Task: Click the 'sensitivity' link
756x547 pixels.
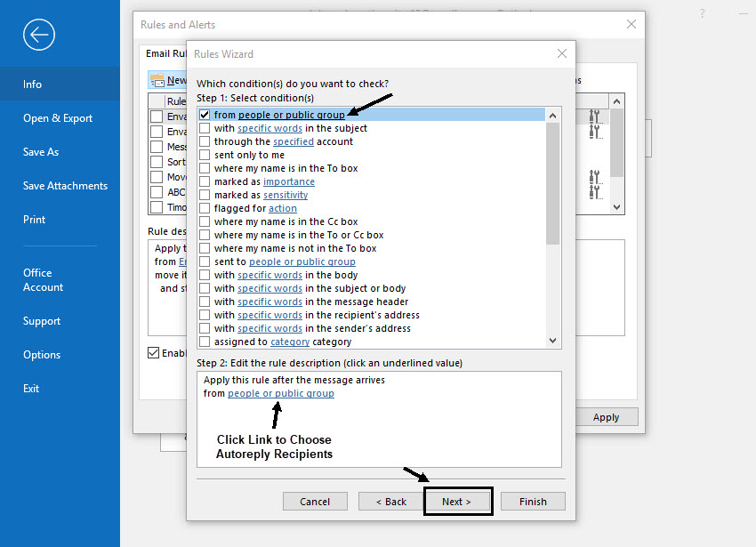Action: click(x=286, y=195)
